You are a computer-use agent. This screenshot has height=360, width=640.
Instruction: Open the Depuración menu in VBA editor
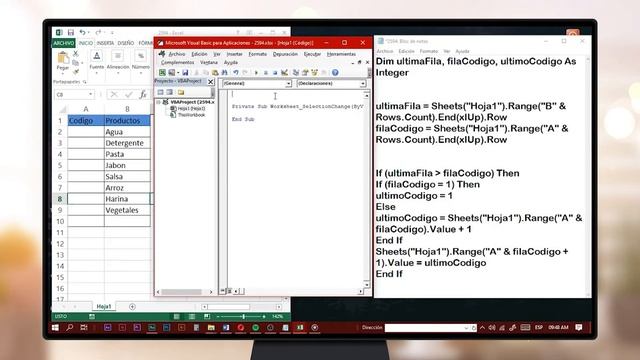click(x=285, y=54)
